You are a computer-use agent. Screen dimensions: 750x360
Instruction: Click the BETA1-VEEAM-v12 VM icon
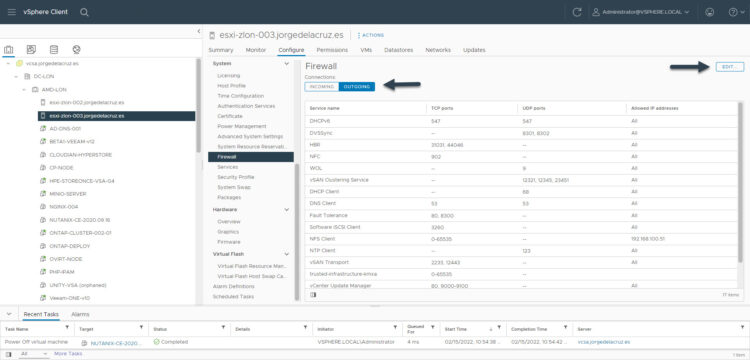[43, 142]
